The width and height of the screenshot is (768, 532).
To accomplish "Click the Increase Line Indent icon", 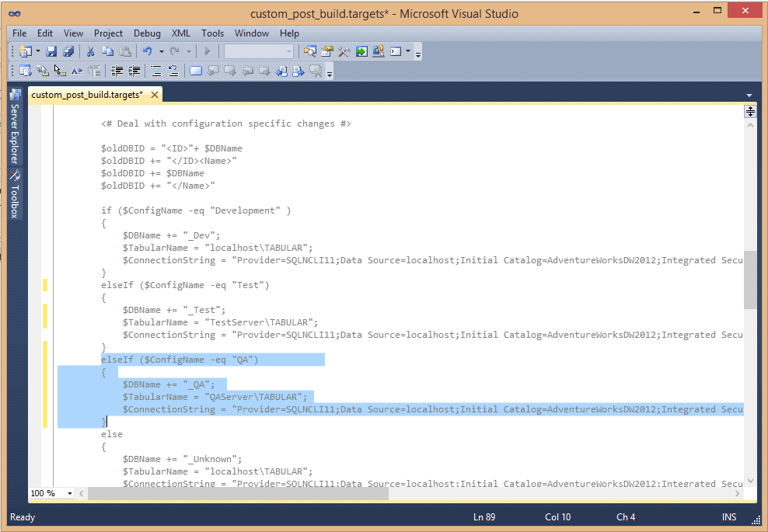I will click(x=134, y=71).
